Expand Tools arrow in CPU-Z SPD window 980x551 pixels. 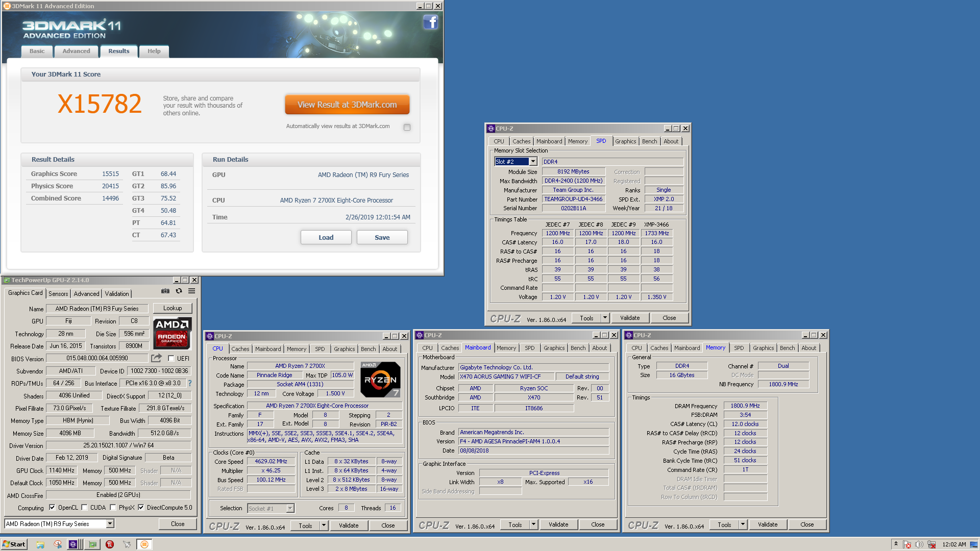click(x=605, y=318)
